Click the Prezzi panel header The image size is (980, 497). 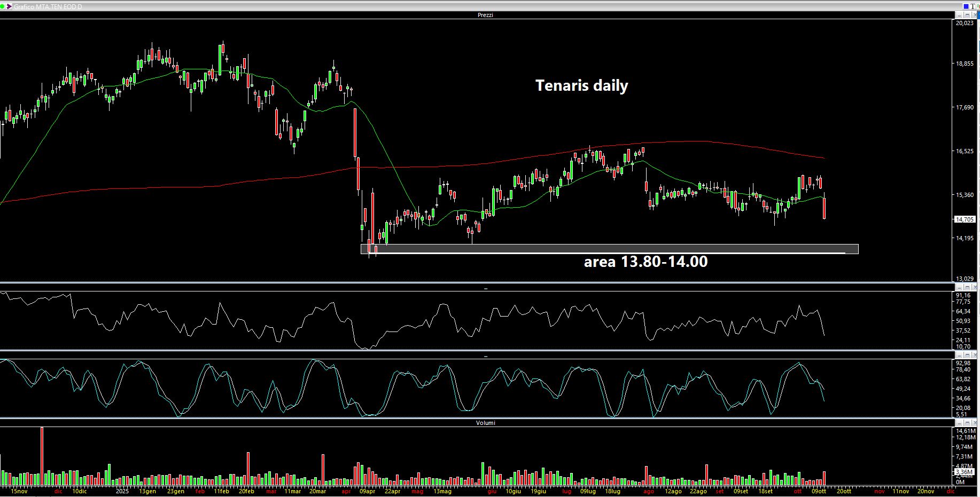[485, 15]
